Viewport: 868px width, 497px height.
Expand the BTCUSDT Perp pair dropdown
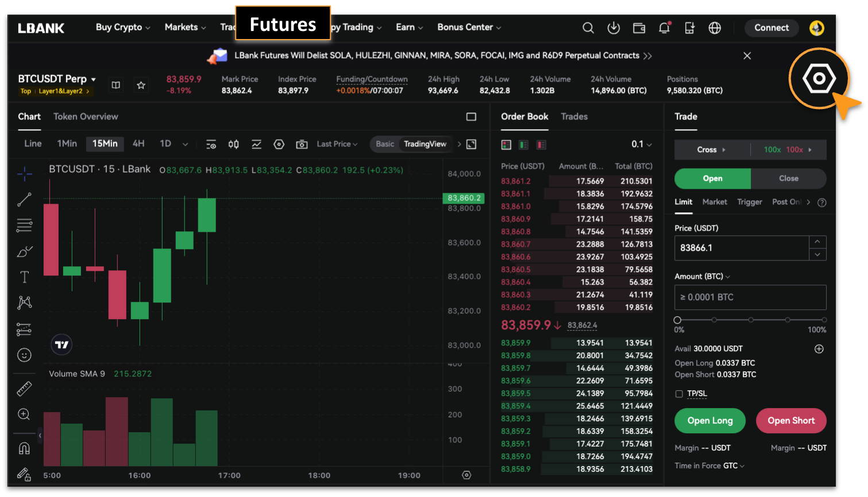(x=94, y=79)
